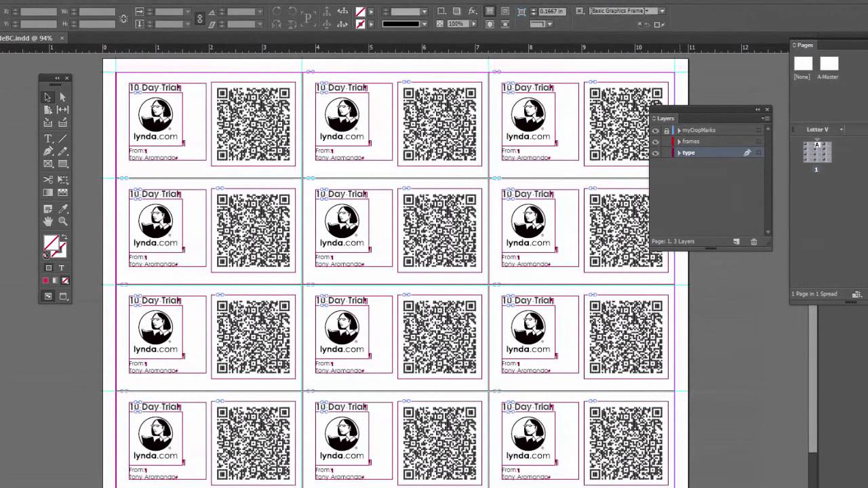The image size is (868, 488).
Task: Select the type layer name
Action: tap(689, 153)
